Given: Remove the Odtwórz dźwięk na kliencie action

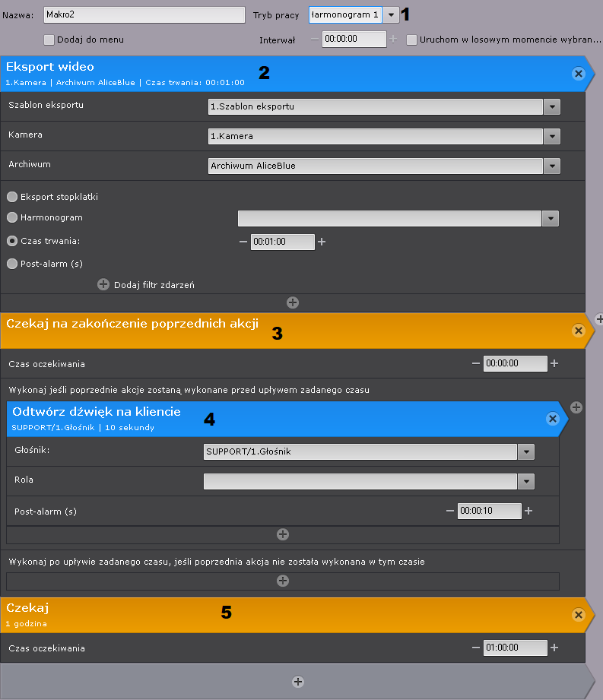Looking at the screenshot, I should [553, 419].
